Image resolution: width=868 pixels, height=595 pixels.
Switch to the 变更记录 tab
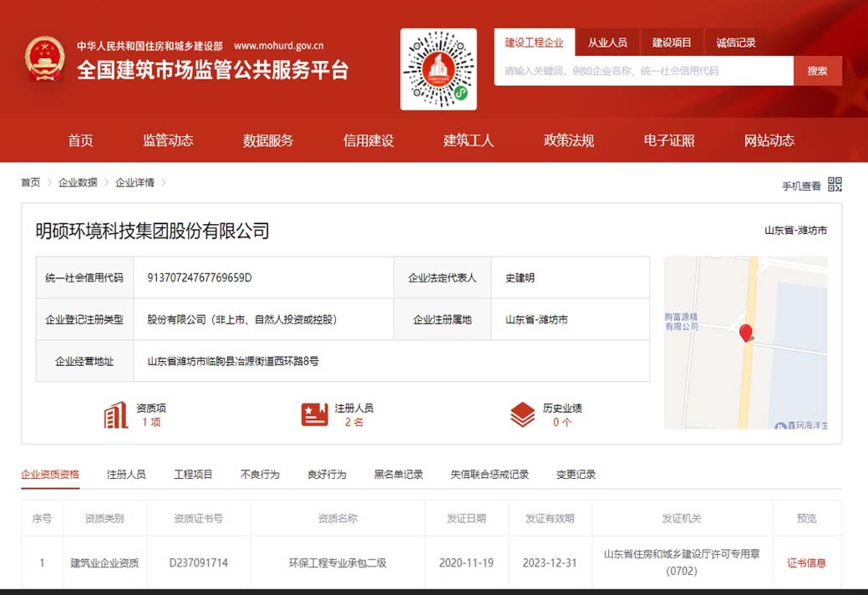576,475
